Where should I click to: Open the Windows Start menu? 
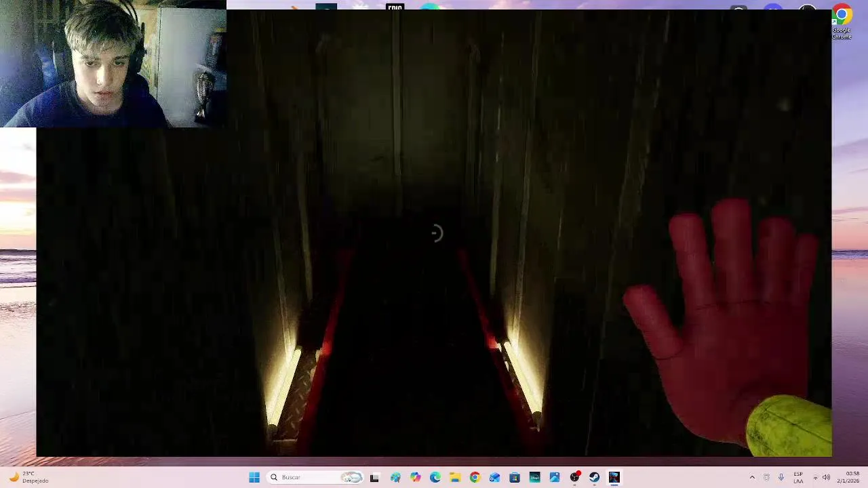pos(254,477)
